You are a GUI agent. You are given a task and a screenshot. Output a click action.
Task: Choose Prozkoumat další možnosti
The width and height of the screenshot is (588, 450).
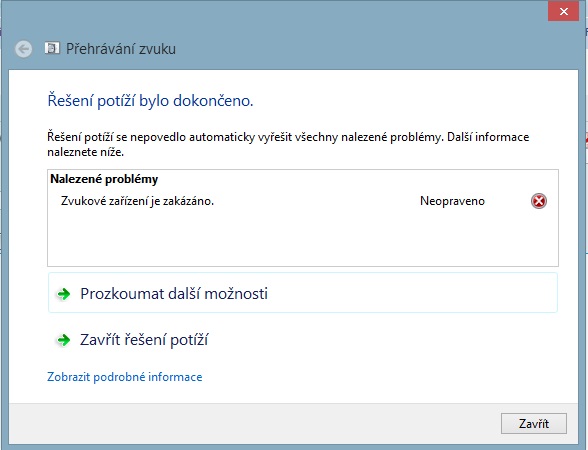point(303,293)
